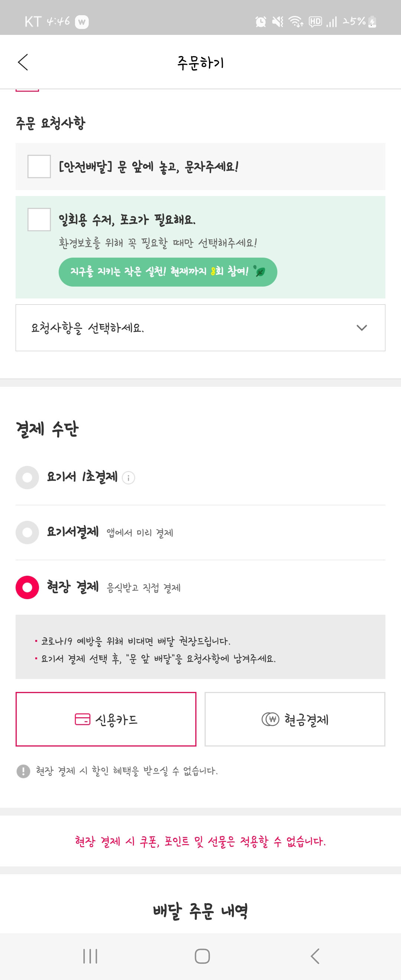The width and height of the screenshot is (401, 980).
Task: Tap the green 지구를 지키는 작은 실천 badge
Action: [x=168, y=272]
